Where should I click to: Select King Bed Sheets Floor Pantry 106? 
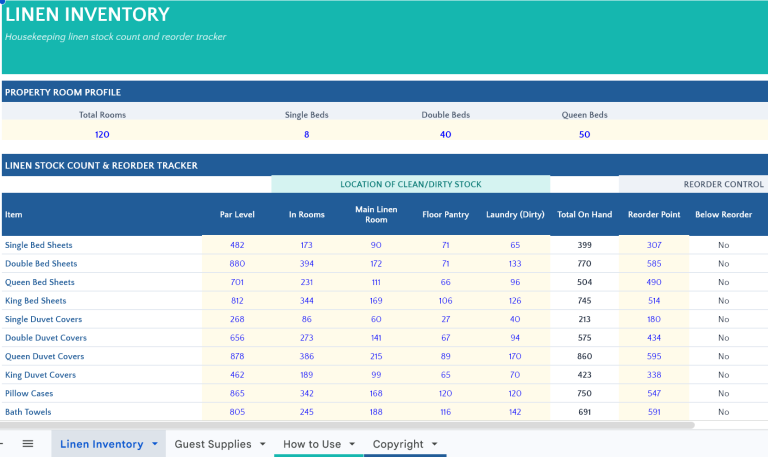[445, 301]
